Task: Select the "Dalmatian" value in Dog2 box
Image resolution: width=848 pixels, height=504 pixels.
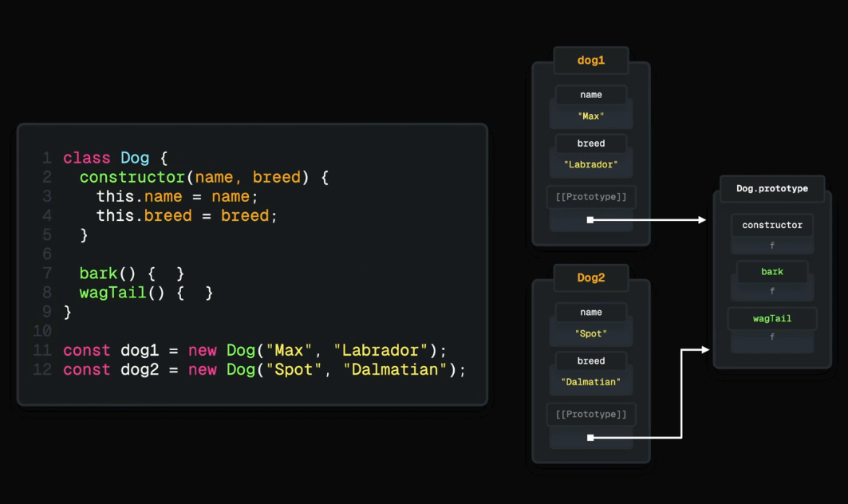Action: 590,382
